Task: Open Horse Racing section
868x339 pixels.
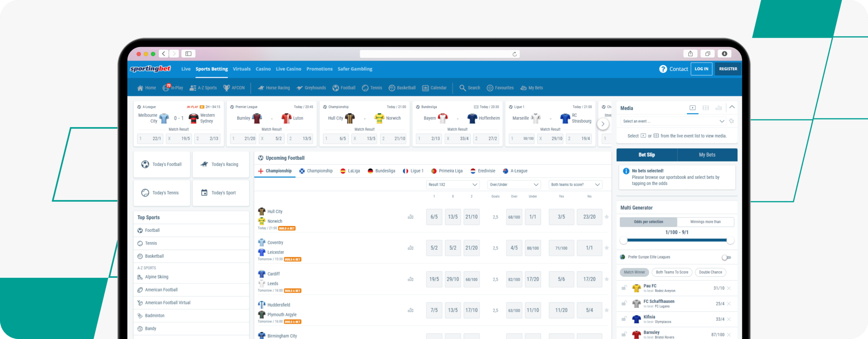Action: [x=274, y=88]
